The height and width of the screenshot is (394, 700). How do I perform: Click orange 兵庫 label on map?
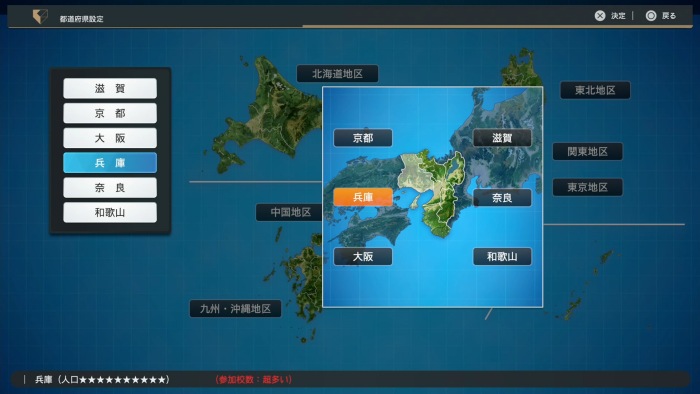click(x=363, y=197)
